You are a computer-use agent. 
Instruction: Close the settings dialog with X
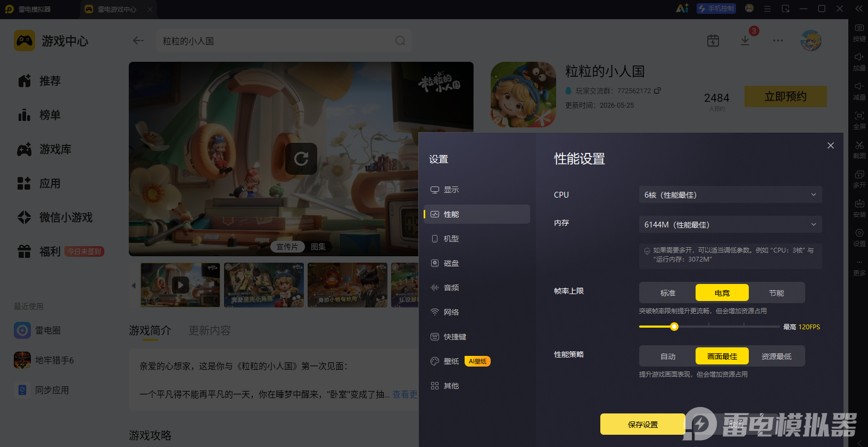click(831, 145)
